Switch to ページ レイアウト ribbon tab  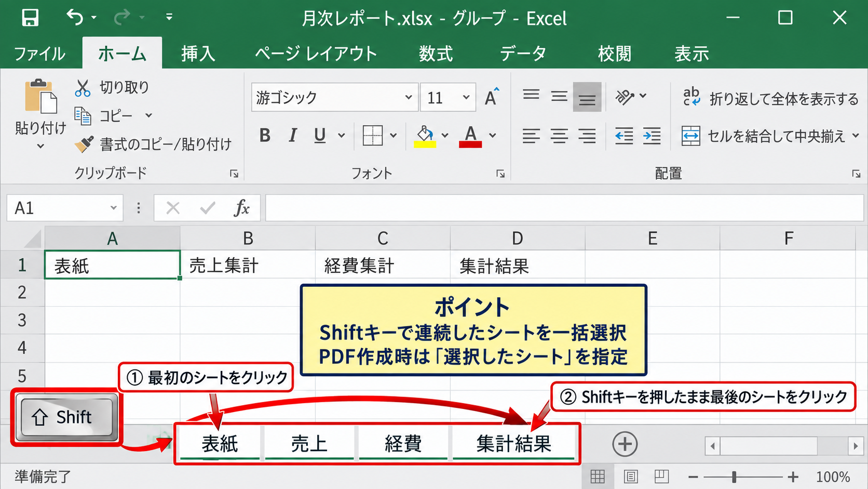click(x=316, y=54)
